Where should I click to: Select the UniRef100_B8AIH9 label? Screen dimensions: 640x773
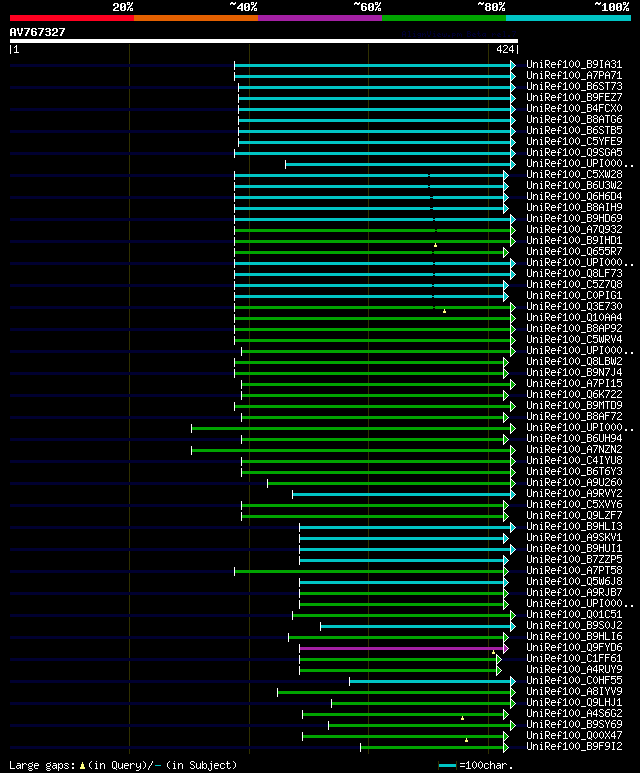point(574,208)
